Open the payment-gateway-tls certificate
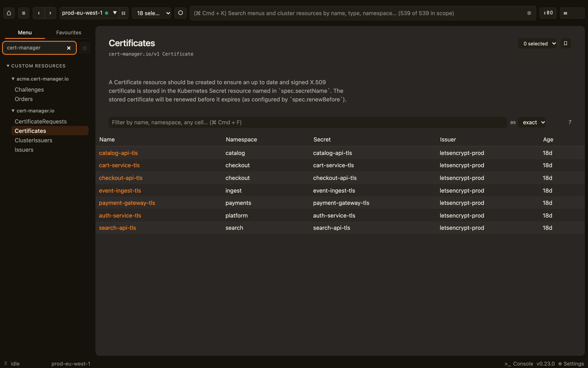This screenshot has height=368, width=588. [x=127, y=203]
